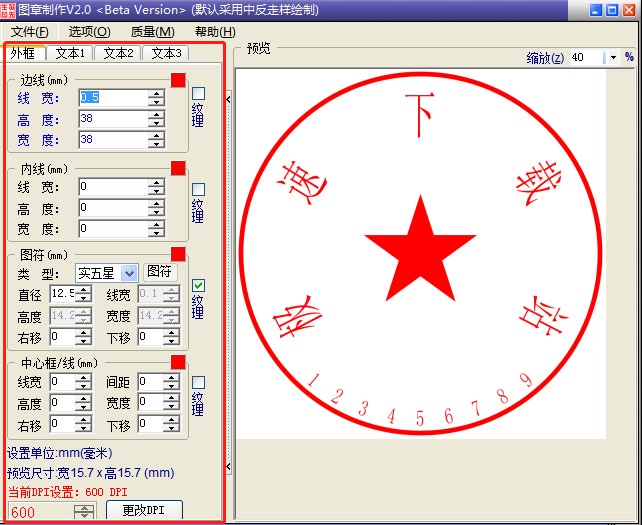The image size is (642, 525).
Task: Uncheck the 纹理 checkbox for 图符
Action: 198,285
